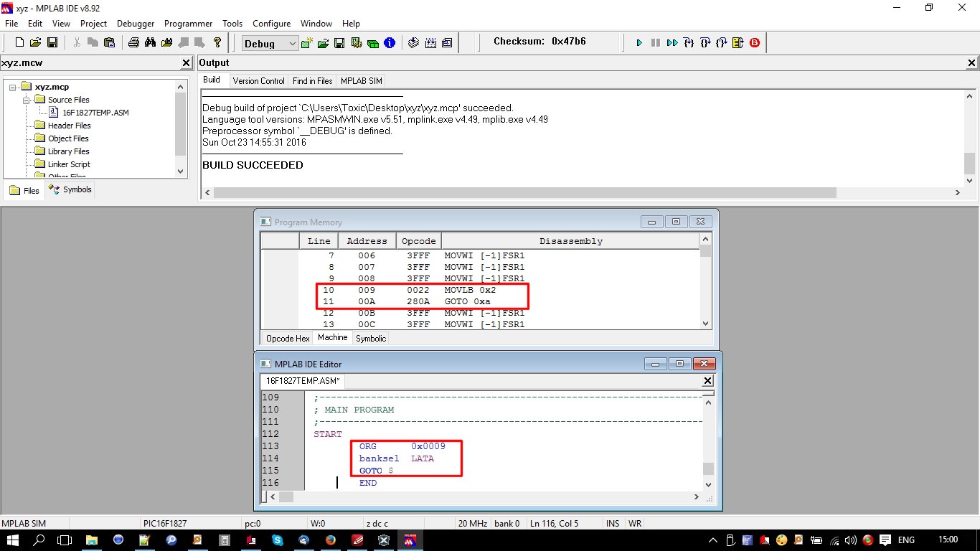
Task: Click the Build Options icon
Action: (357, 43)
